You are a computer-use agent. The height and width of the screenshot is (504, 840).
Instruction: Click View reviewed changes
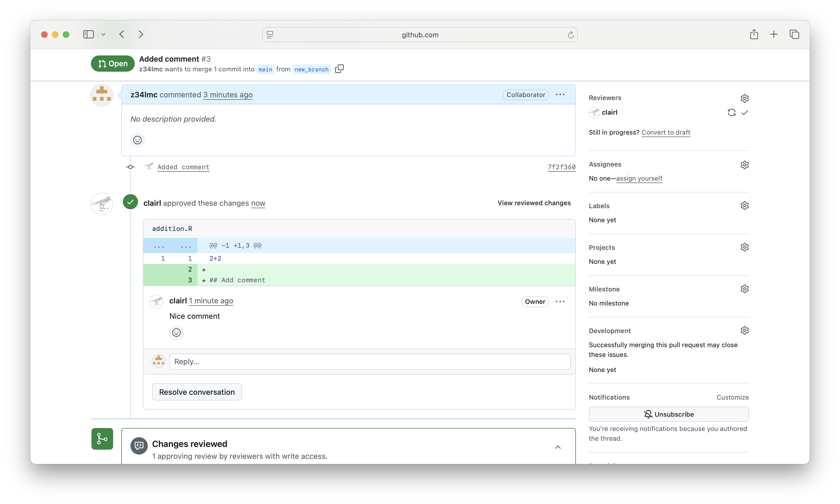[x=534, y=203]
